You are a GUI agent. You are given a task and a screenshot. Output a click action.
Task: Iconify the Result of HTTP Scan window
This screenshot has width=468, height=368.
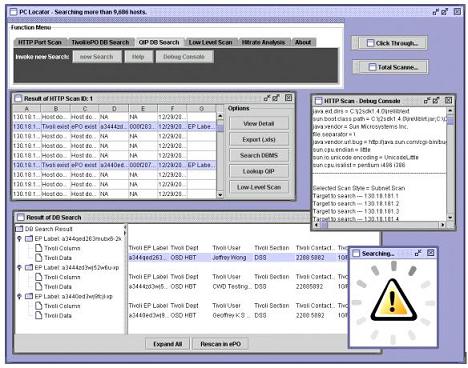pos(267,98)
